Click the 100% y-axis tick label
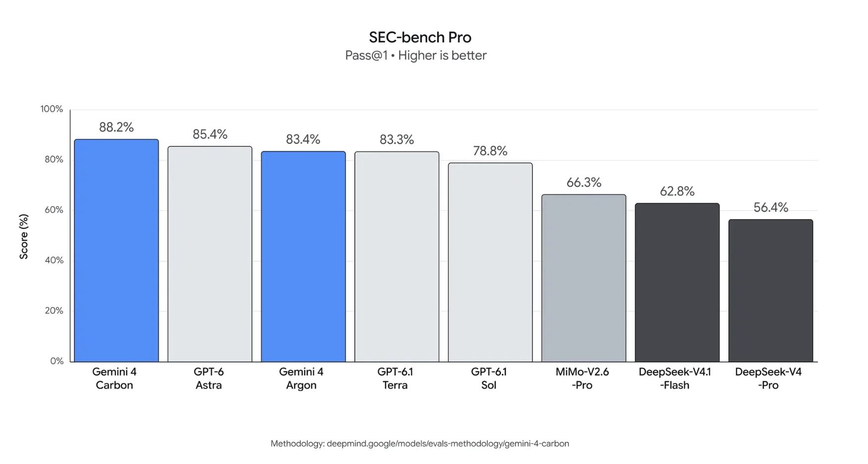The image size is (868, 464). click(52, 109)
